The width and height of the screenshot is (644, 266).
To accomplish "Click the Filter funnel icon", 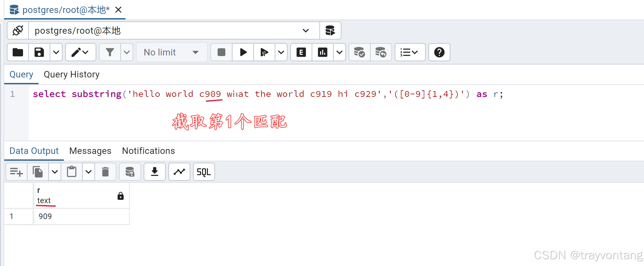I will tap(110, 52).
